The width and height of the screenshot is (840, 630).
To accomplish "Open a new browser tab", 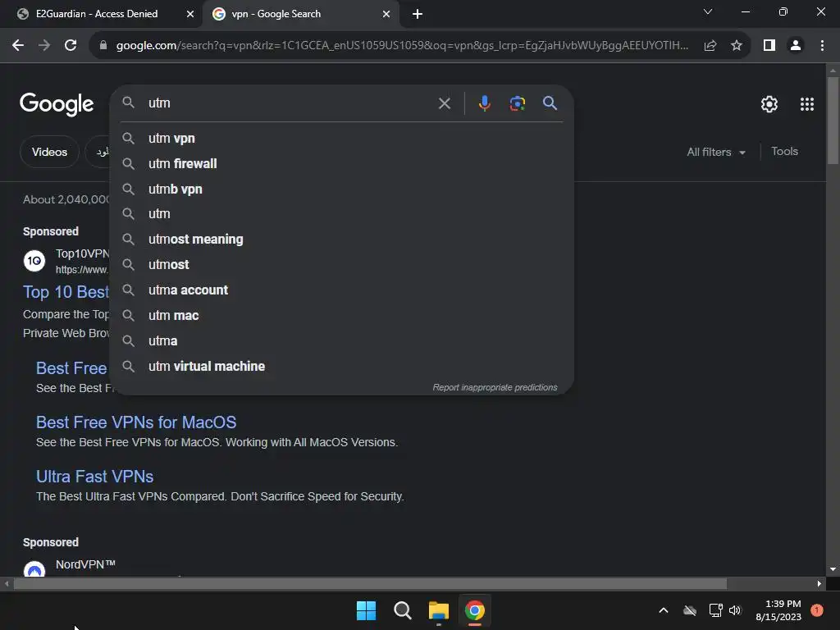I will (418, 14).
